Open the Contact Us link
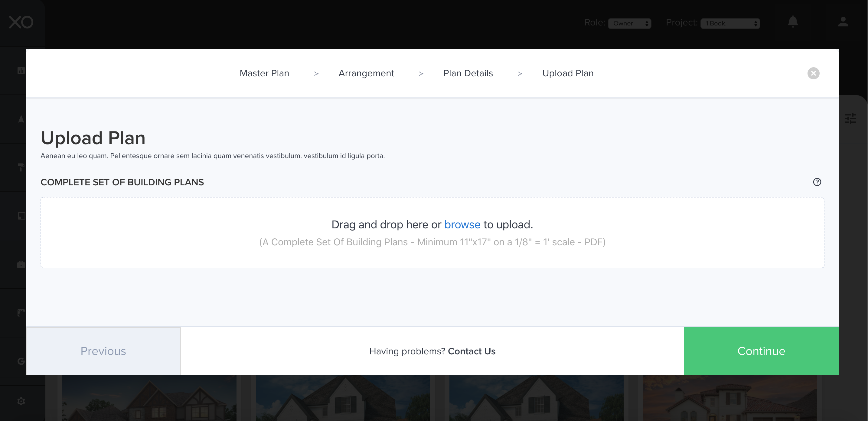868x421 pixels. 472,351
